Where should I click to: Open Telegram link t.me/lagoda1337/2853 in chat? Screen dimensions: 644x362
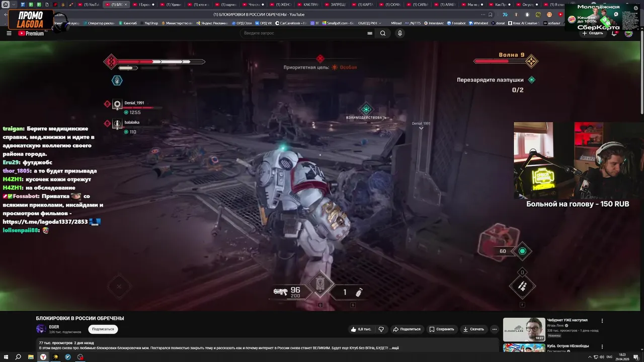click(45, 222)
